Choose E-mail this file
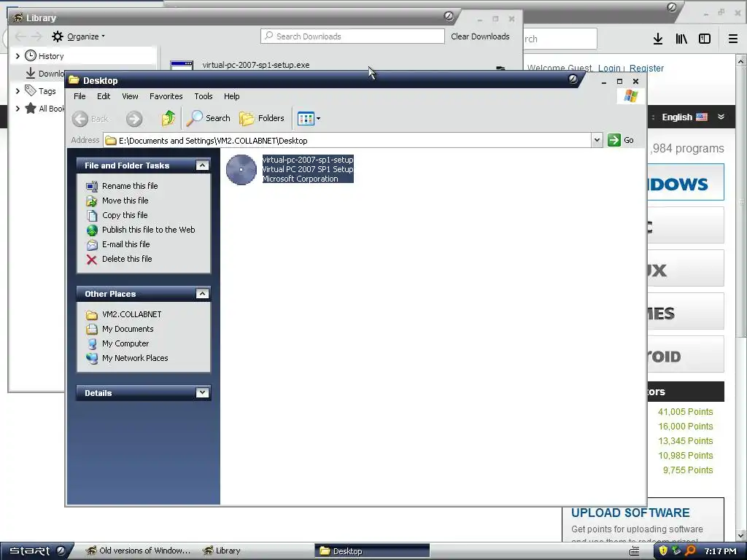The width and height of the screenshot is (747, 560). [x=125, y=244]
